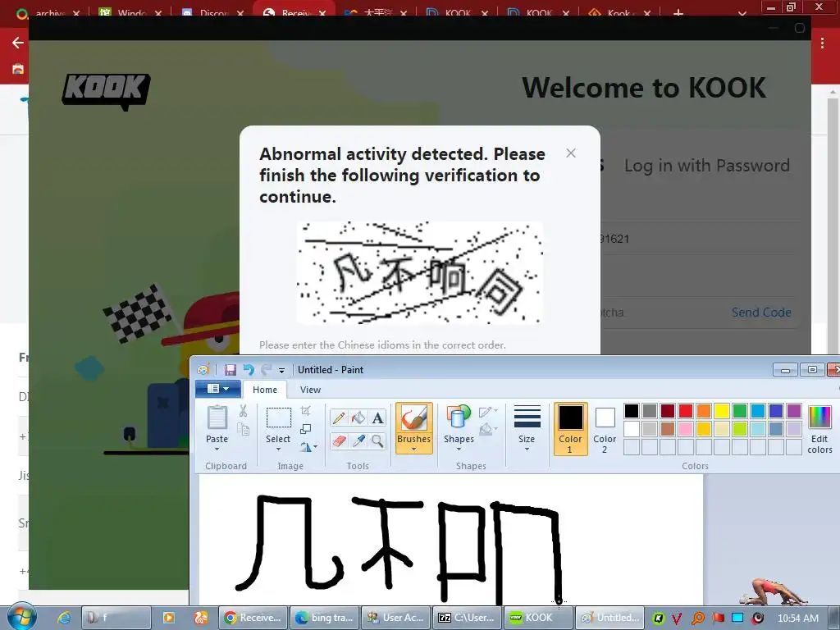Click the Captcha input field
This screenshot has width=840, height=630.
point(660,313)
